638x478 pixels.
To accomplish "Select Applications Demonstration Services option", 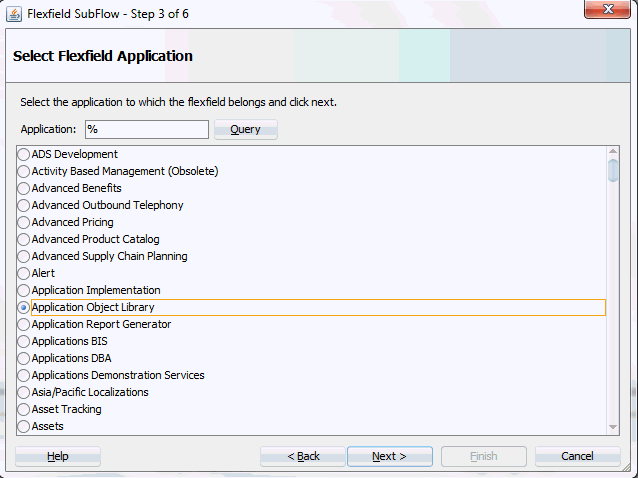I will [x=24, y=375].
